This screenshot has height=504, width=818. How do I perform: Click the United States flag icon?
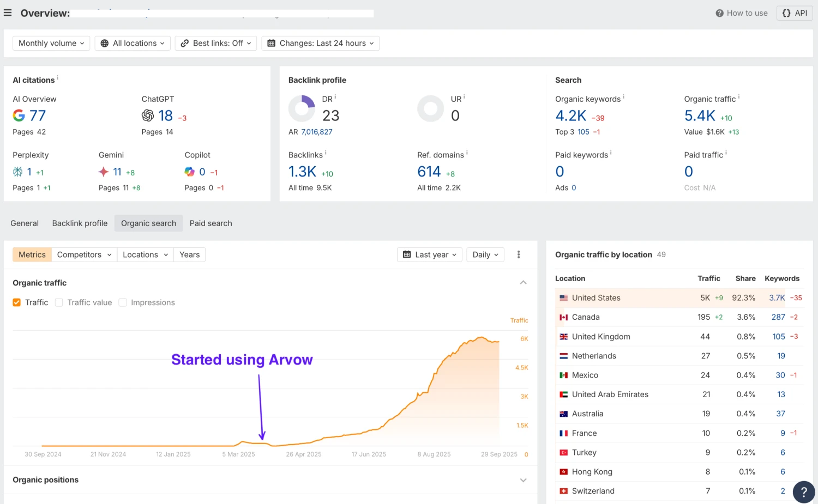[564, 298]
